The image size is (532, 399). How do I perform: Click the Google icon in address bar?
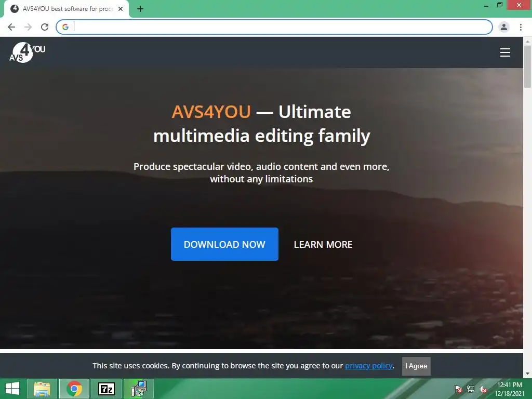[65, 27]
